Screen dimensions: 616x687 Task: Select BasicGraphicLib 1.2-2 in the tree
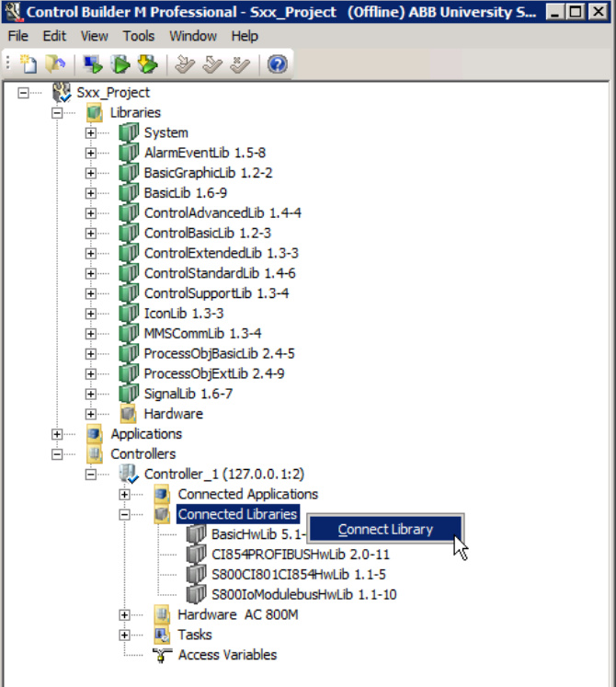click(x=208, y=173)
